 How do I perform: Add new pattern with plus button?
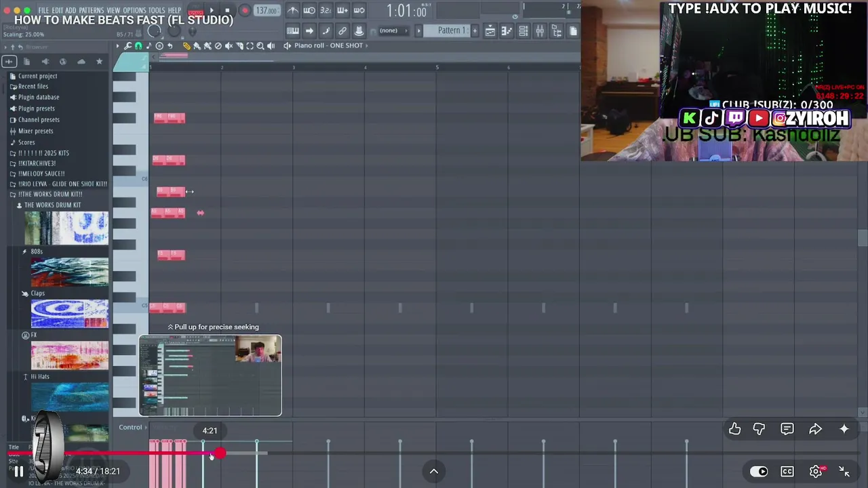pyautogui.click(x=475, y=30)
